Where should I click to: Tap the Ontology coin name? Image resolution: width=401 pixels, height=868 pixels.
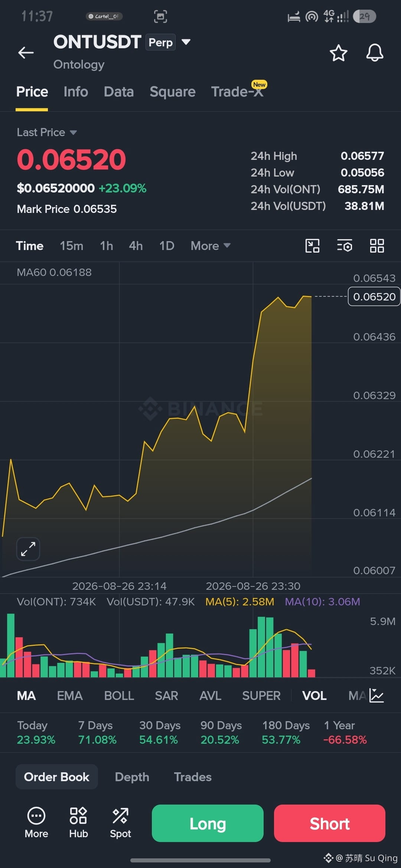pos(79,65)
